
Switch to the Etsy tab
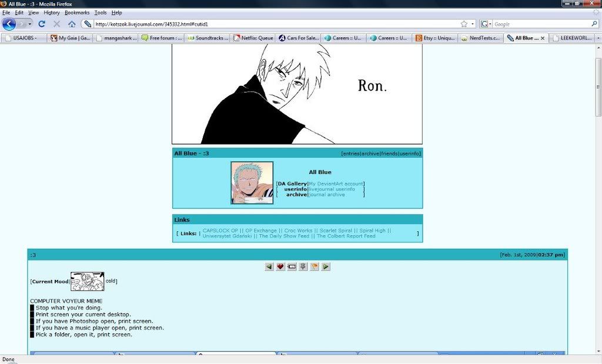[436, 38]
